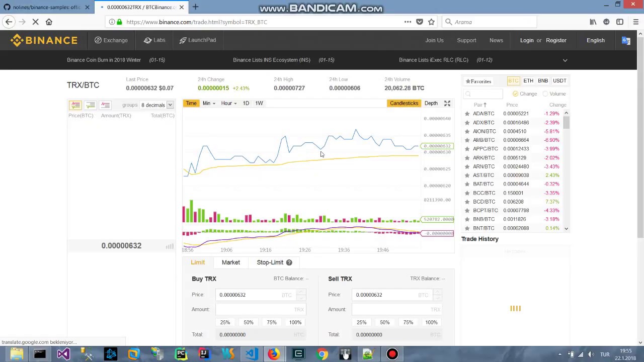Show buy orders only view icon

(x=90, y=105)
